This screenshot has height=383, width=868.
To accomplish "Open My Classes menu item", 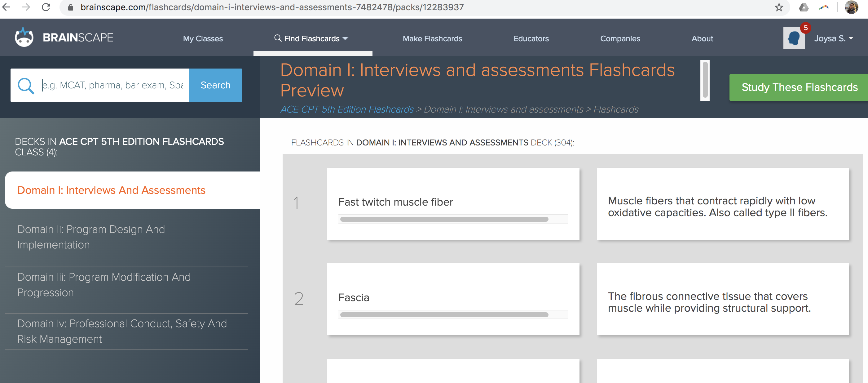I will pos(203,38).
